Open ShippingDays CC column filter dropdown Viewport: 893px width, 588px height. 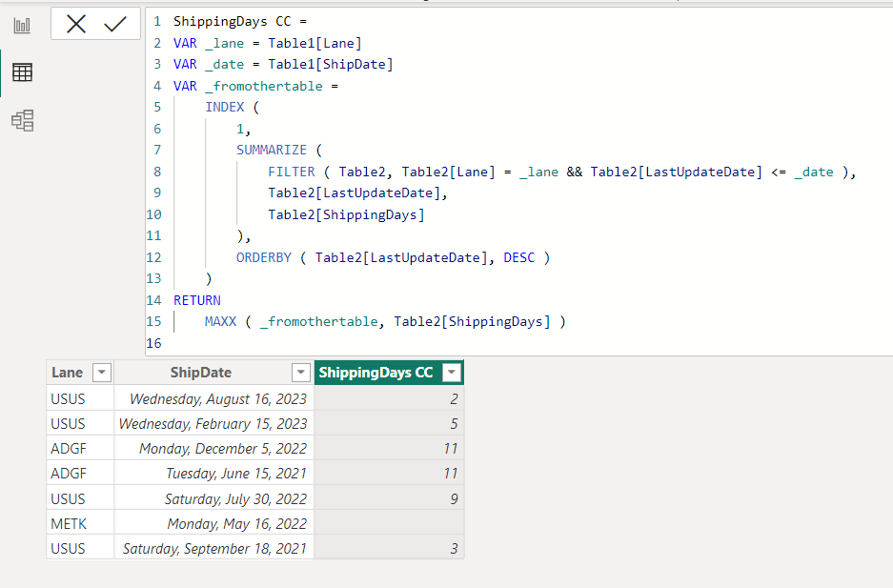[x=451, y=373]
